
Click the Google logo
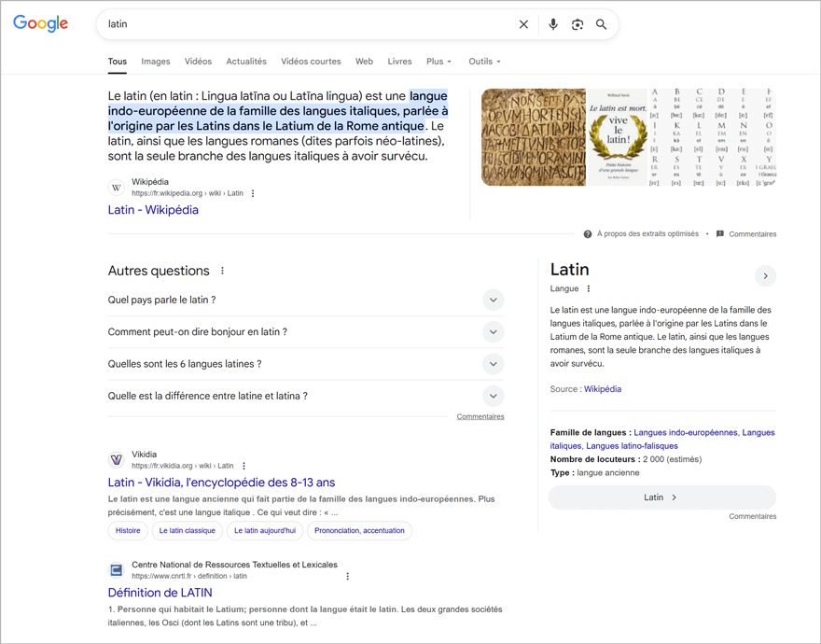39,23
